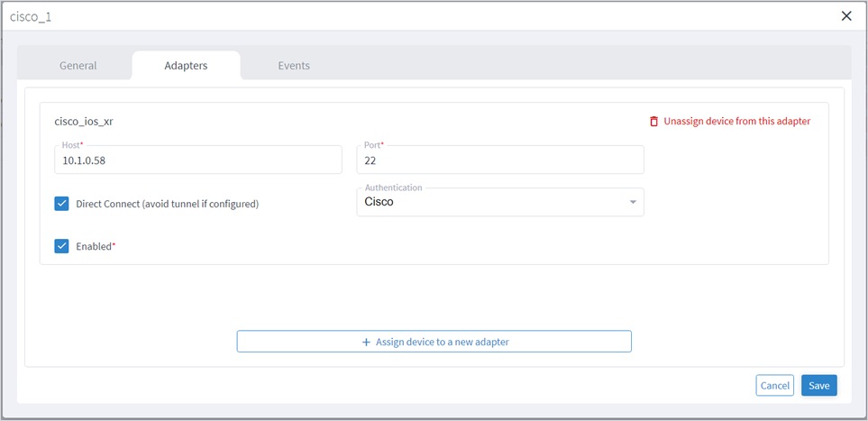Uncheck the Enabled checkbox

click(61, 246)
